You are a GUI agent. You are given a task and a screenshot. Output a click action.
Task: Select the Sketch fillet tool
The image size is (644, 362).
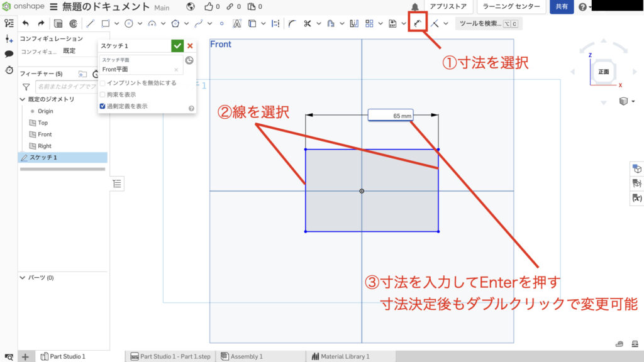tap(292, 23)
